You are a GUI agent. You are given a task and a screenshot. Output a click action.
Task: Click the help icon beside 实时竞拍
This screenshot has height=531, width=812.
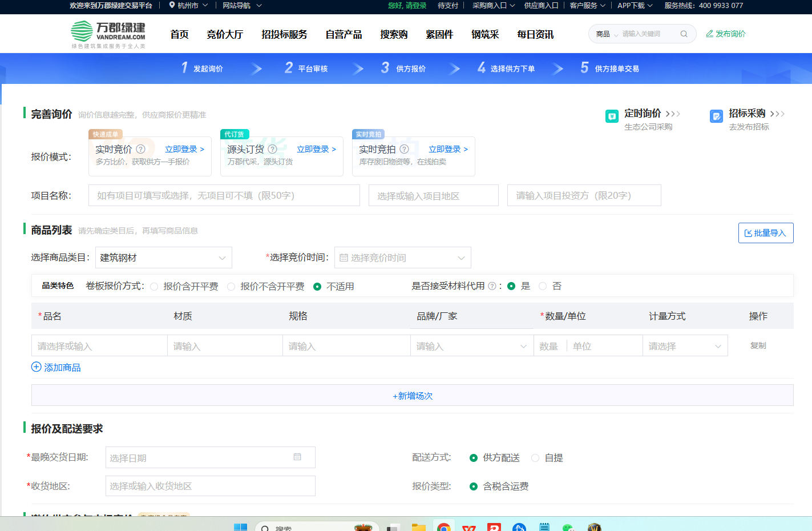pos(404,149)
